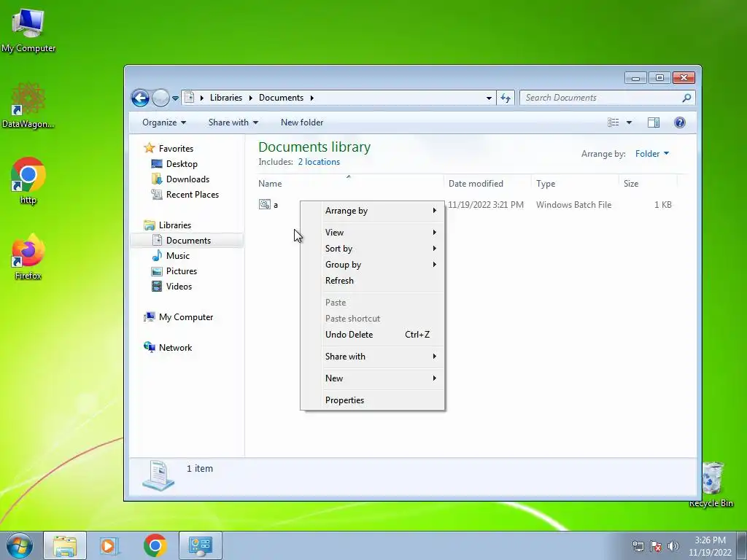The image size is (747, 560).
Task: Select Documents under Libraries in sidebar
Action: (x=188, y=241)
